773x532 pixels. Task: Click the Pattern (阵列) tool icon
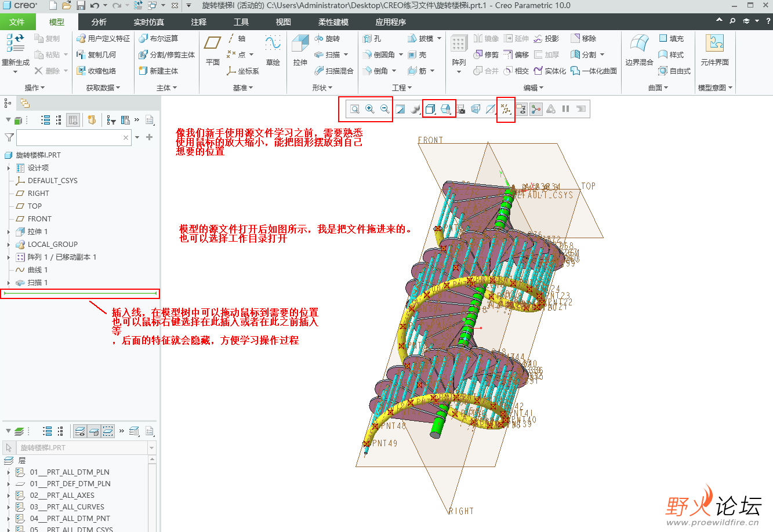pyautogui.click(x=459, y=44)
